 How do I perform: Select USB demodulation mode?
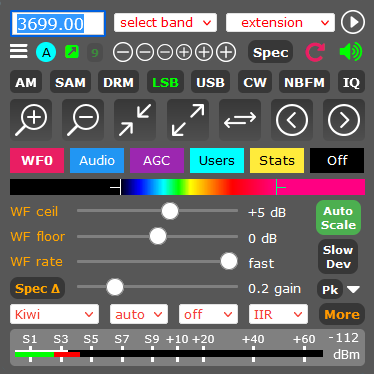pos(210,82)
